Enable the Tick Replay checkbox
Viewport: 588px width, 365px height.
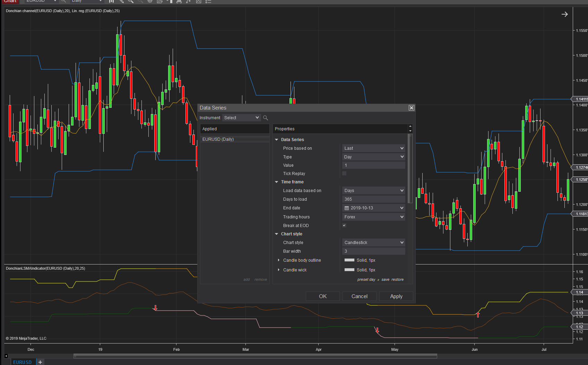[344, 173]
